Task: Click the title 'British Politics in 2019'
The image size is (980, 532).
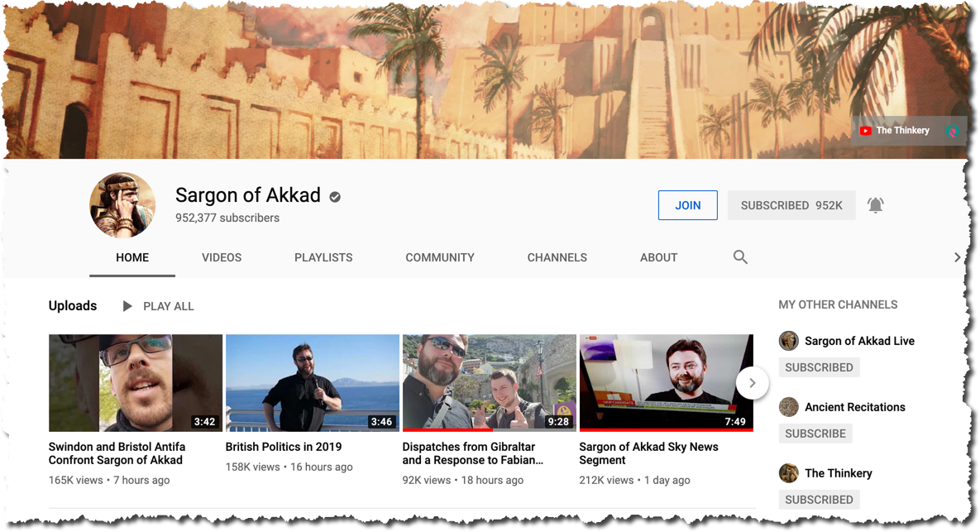Action: (284, 447)
